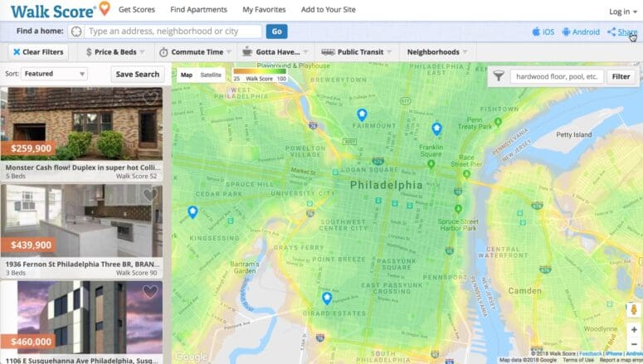
Task: Click the map pin near Girard Estates
Action: tap(327, 298)
